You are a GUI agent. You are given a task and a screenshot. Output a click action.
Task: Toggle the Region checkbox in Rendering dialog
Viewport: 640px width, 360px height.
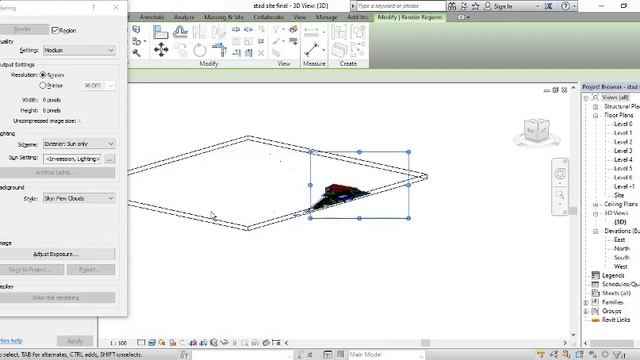pos(56,31)
